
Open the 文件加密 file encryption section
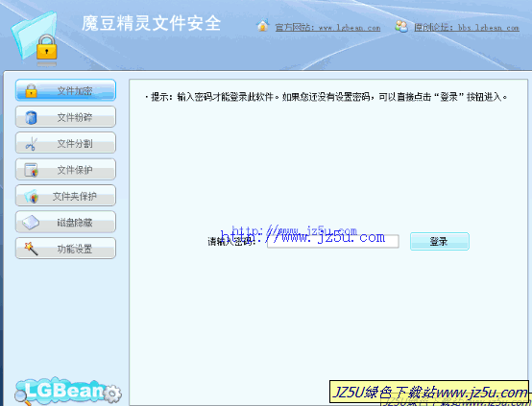click(65, 90)
